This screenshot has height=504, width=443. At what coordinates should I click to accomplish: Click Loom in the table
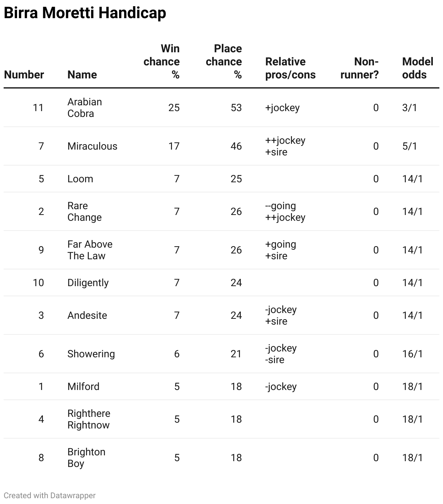(80, 179)
